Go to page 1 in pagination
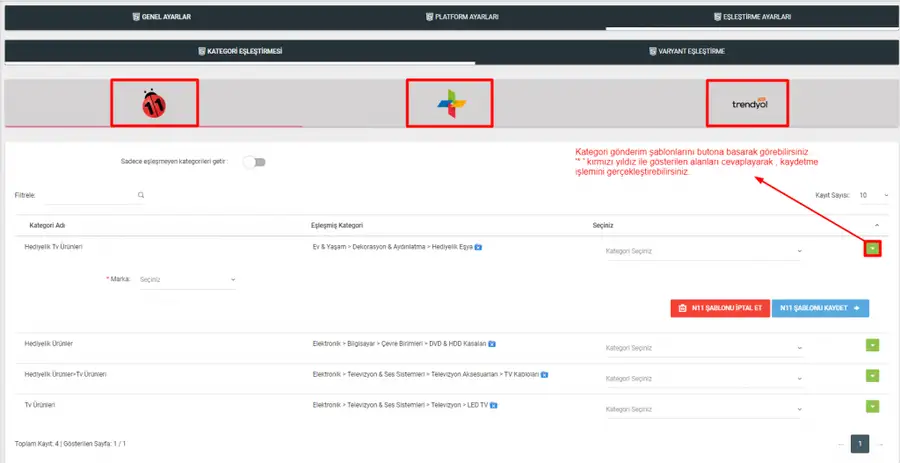This screenshot has height=463, width=900. tap(860, 444)
